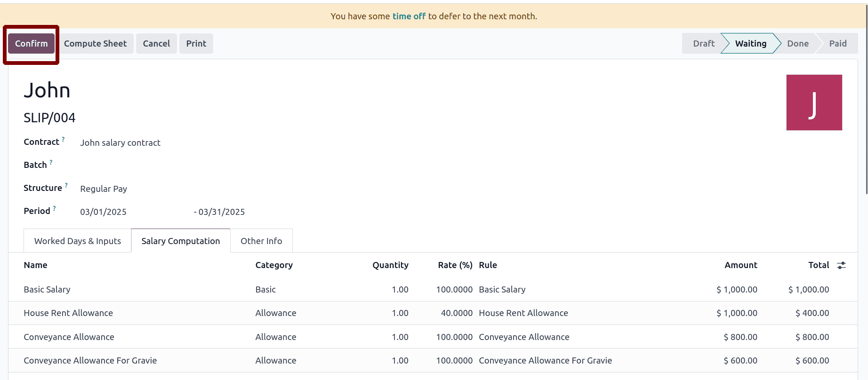This screenshot has height=380, width=868.
Task: Open the column settings adjust icon
Action: point(842,265)
